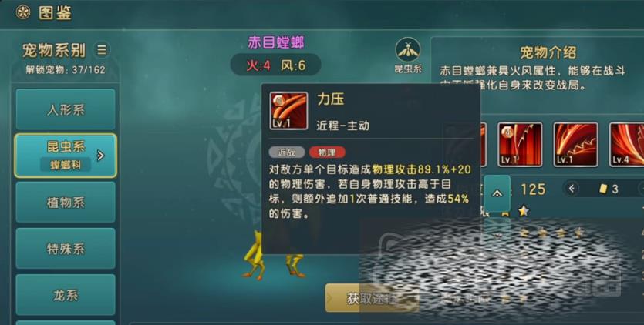
Task: Open the 龙系 category tab
Action: click(66, 295)
